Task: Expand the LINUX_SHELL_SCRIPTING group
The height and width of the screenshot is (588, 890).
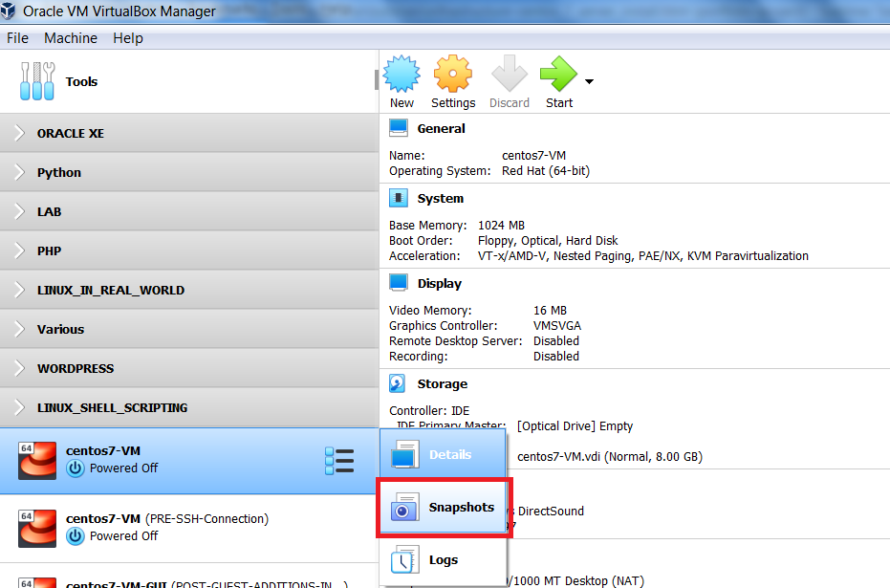Action: 19,408
